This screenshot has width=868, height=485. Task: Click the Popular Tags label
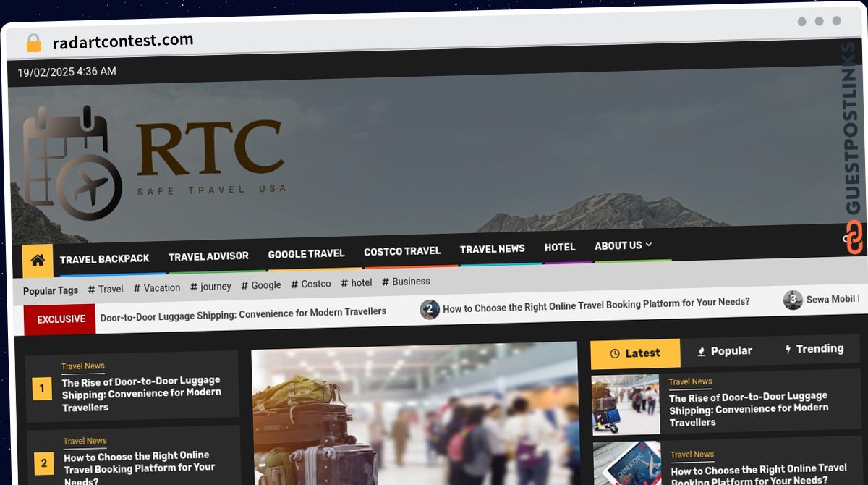click(x=51, y=291)
